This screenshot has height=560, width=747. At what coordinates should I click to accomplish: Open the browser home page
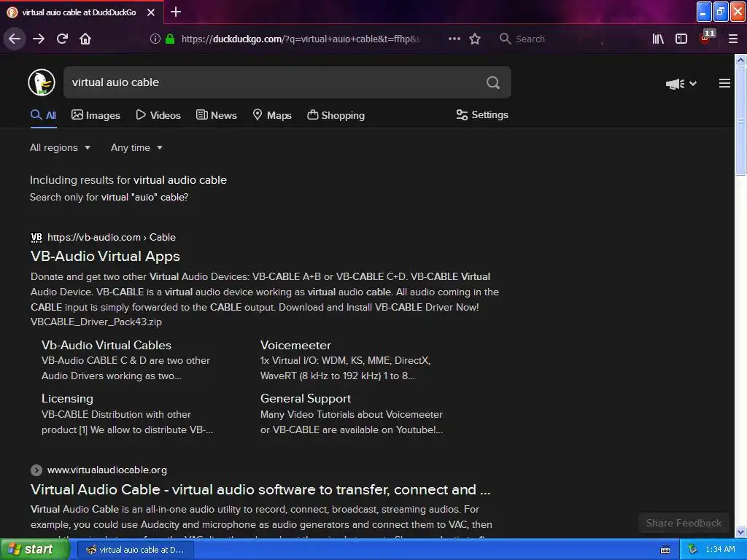(85, 39)
